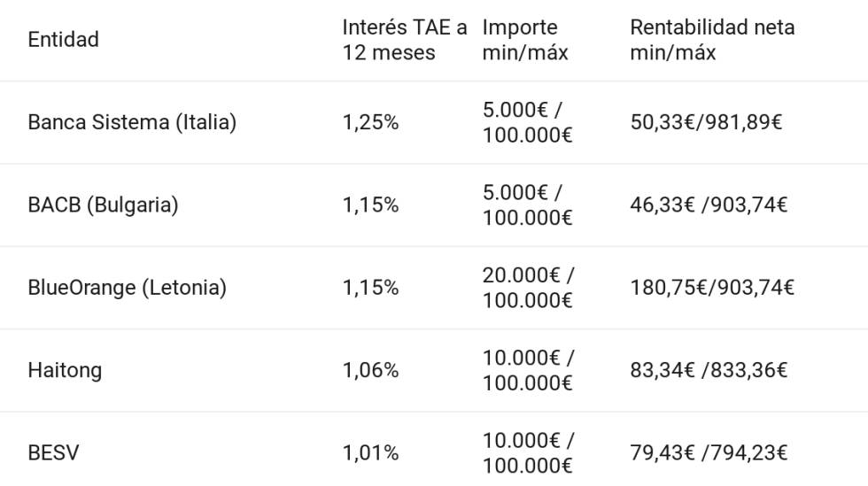Select the BlueOrange (Letonia) entry

tap(127, 288)
